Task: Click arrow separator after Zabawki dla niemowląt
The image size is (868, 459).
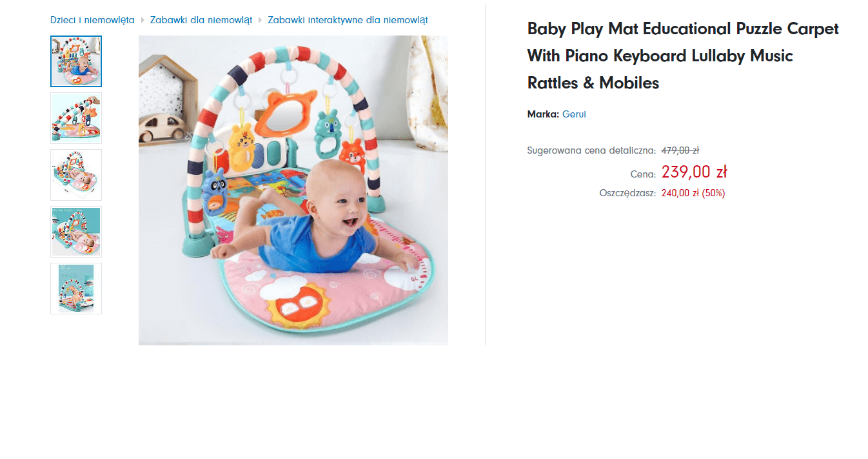Action: coord(260,21)
